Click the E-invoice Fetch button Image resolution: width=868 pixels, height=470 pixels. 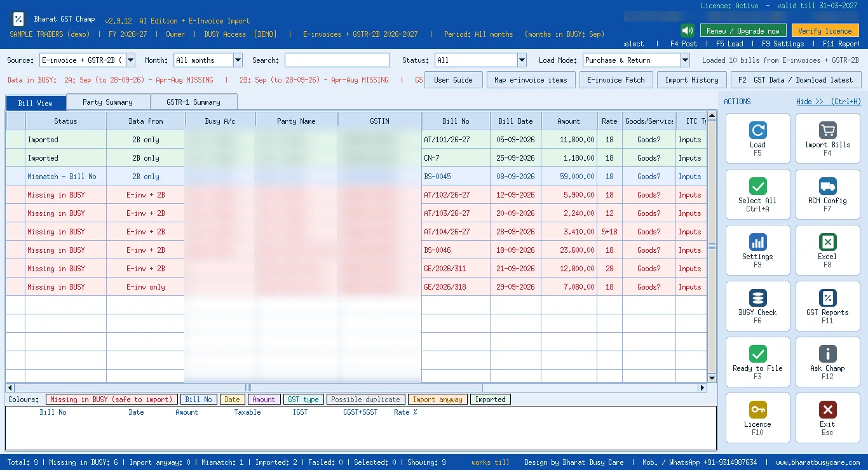[x=616, y=80]
